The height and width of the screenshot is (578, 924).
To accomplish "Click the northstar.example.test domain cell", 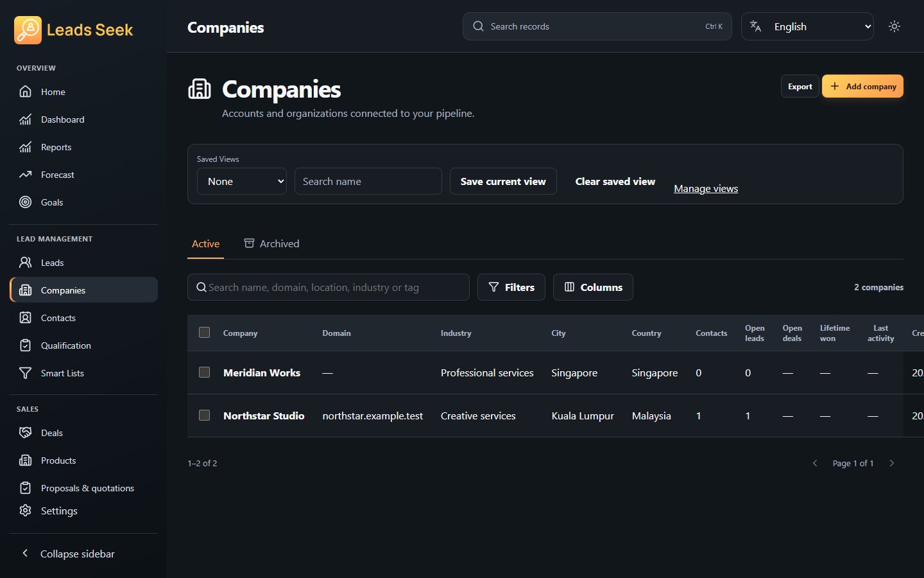I will click(373, 416).
